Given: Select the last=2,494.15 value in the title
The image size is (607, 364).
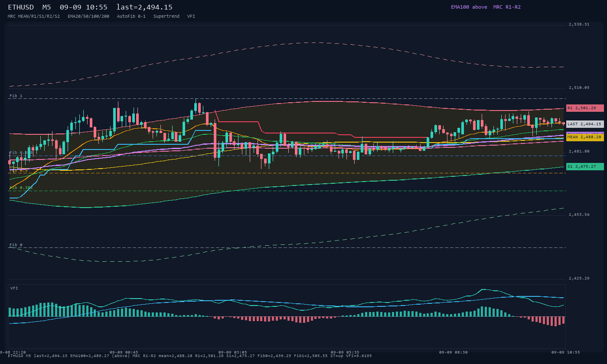Looking at the screenshot, I should pyautogui.click(x=144, y=7).
